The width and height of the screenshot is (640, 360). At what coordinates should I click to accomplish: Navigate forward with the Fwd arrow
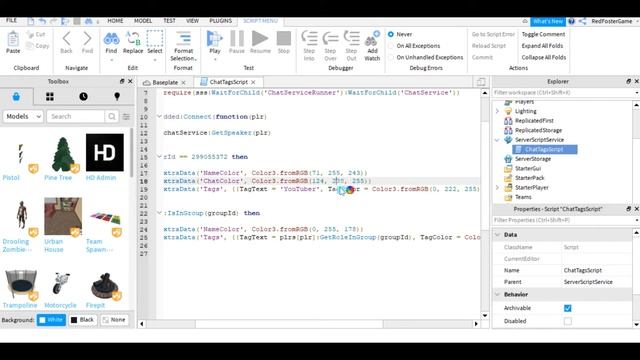tap(87, 39)
